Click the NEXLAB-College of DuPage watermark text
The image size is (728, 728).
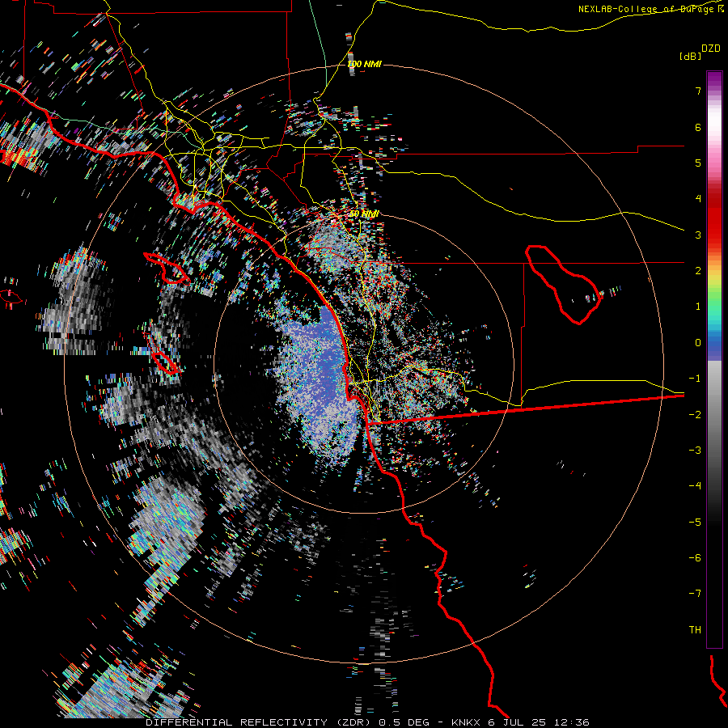(x=645, y=9)
